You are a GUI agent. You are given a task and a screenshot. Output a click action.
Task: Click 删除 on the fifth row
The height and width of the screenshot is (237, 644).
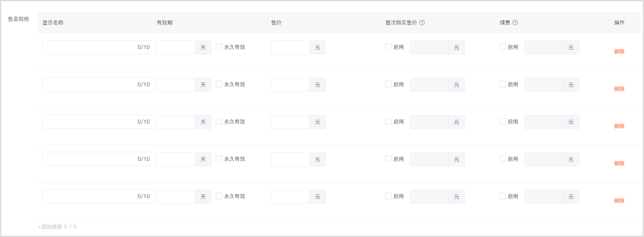tap(619, 201)
